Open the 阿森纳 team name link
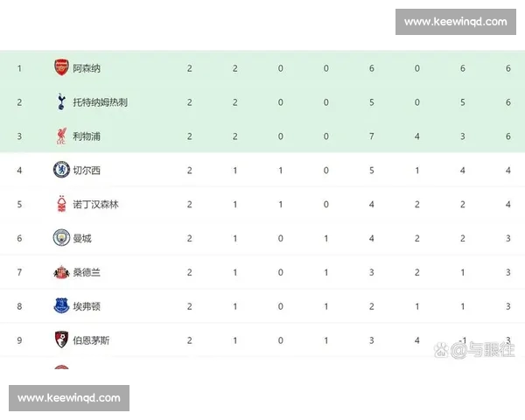Image resolution: width=525 pixels, height=420 pixels. tap(87, 68)
